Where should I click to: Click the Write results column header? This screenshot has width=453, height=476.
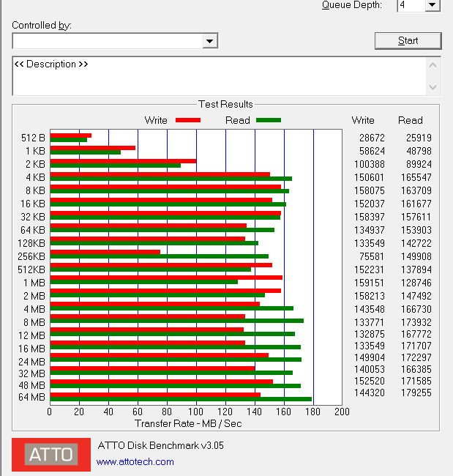[363, 120]
